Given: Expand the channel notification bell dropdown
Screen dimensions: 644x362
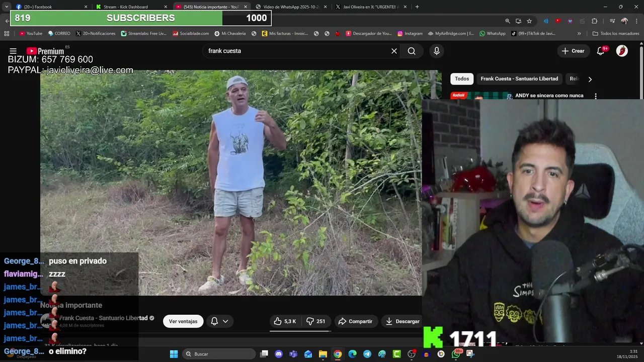Looking at the screenshot, I should tap(219, 321).
